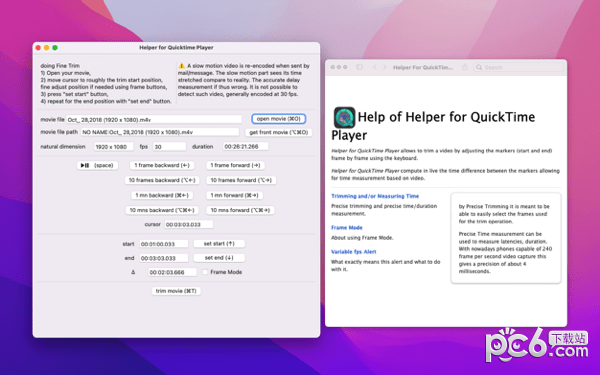Open the Variable fps Alert link
This screenshot has height=375, width=600.
[354, 252]
